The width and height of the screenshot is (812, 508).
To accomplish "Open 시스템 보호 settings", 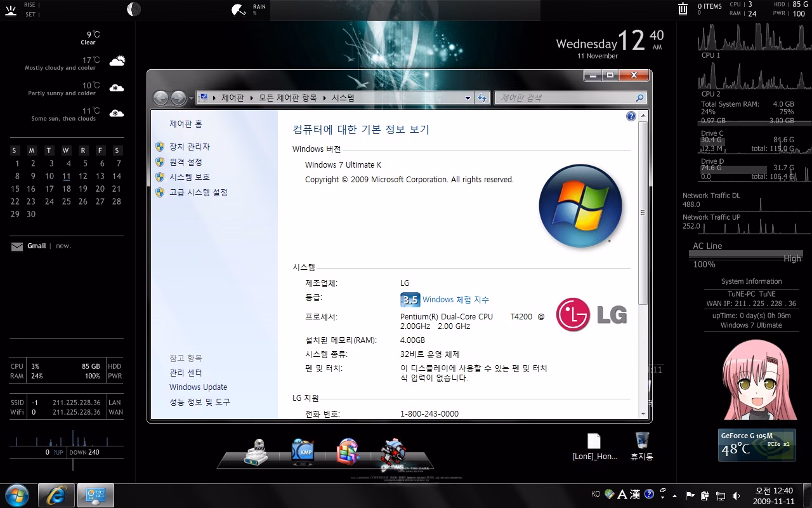I will coord(189,177).
